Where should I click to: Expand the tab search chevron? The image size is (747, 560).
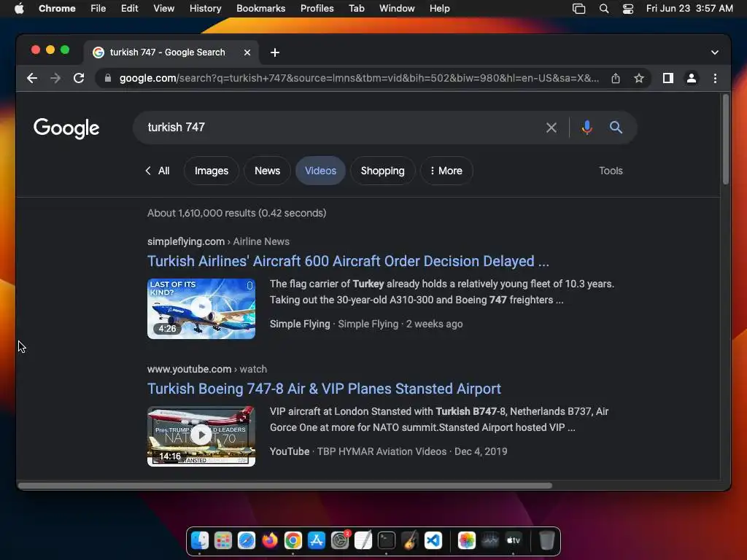(715, 52)
